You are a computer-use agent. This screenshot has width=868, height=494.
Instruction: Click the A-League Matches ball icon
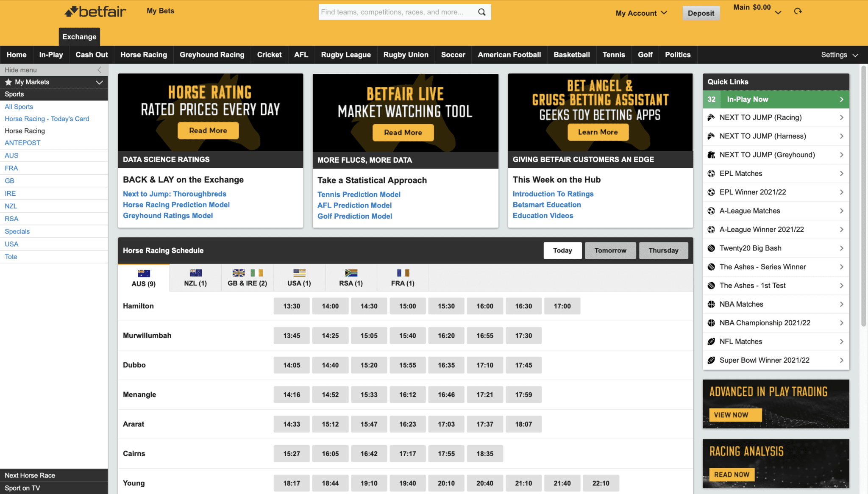coord(711,211)
